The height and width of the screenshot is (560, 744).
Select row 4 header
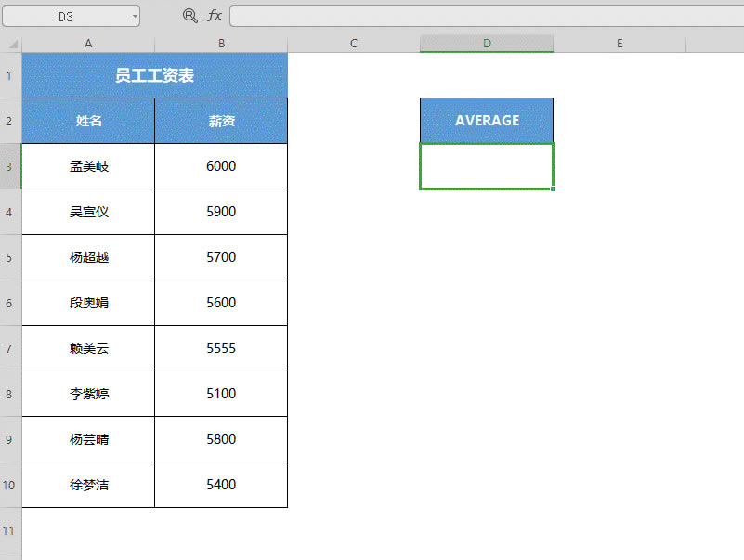(x=10, y=212)
